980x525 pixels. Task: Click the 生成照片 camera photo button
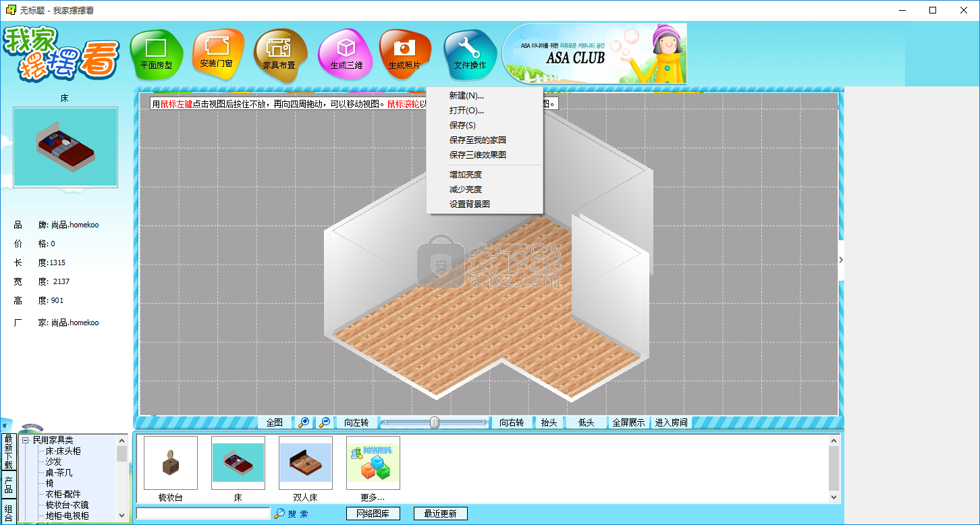tap(405, 55)
